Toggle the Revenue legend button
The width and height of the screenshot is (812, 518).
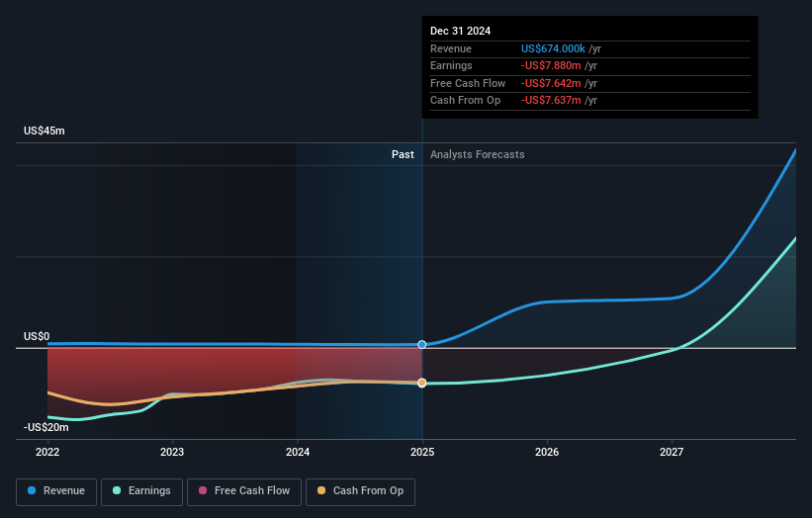pos(56,491)
